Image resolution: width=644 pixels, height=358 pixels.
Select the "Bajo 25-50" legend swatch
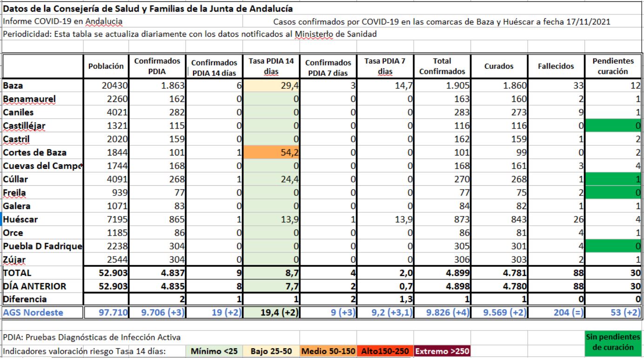tap(271, 351)
